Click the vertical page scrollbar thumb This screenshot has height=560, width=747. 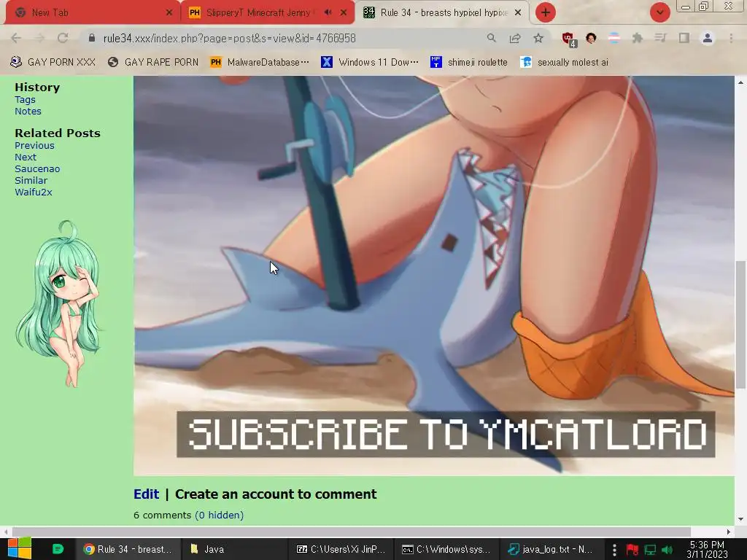point(740,324)
